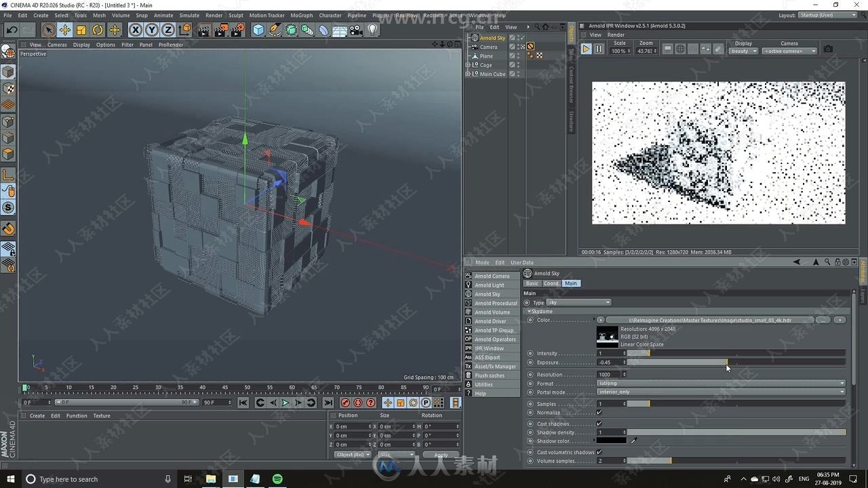Viewport: 868px width, 488px height.
Task: Open the Format latlong dropdown
Action: coord(722,384)
